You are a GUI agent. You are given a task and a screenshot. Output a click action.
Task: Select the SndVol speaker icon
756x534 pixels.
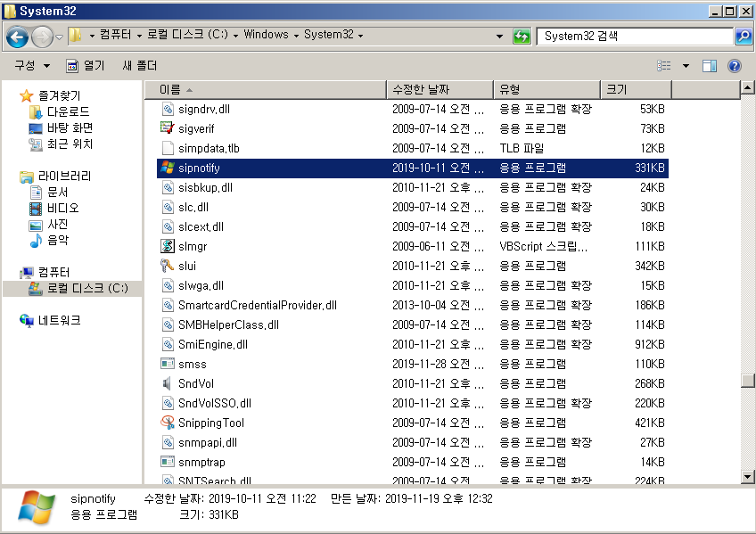168,383
